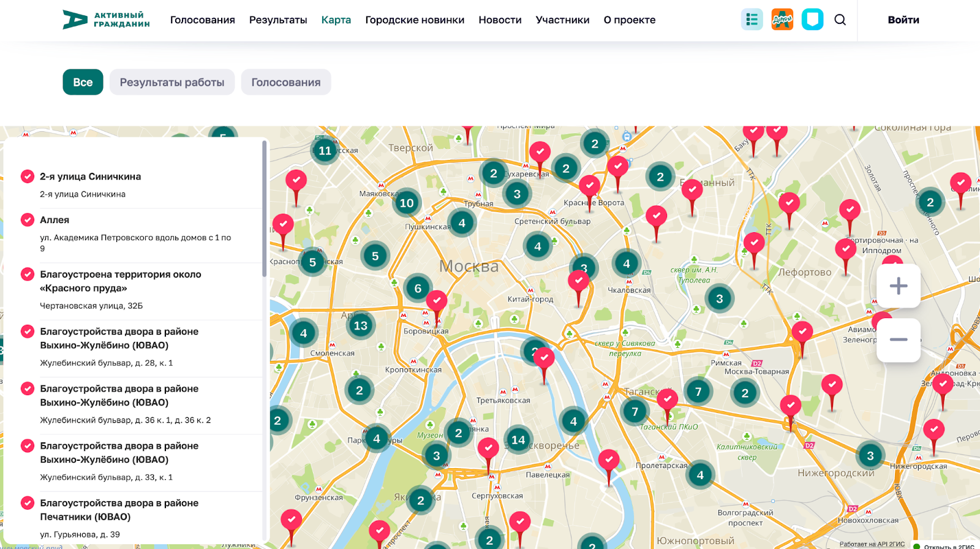Image resolution: width=980 pixels, height=549 pixels.
Task: Expand map cluster marker showing 13
Action: coord(361,325)
